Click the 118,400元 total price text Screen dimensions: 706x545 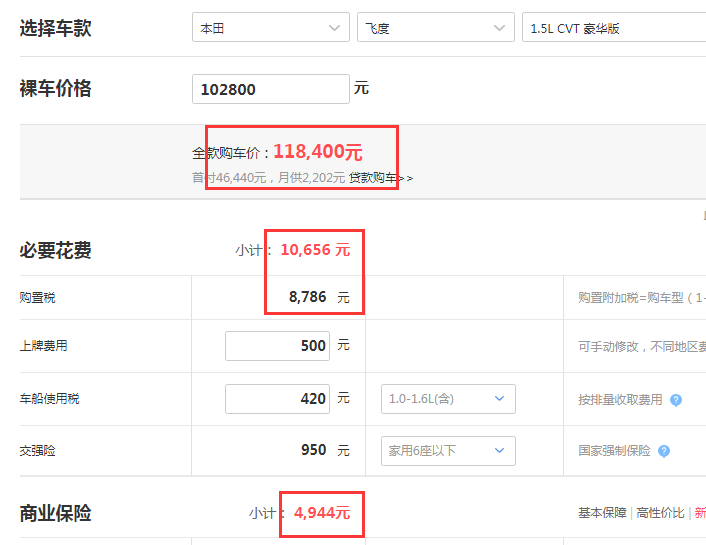pos(317,152)
